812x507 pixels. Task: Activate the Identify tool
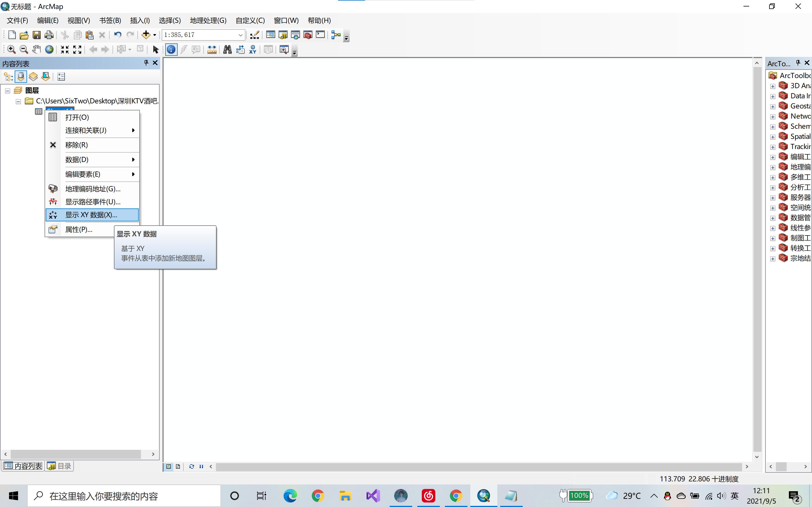click(171, 50)
